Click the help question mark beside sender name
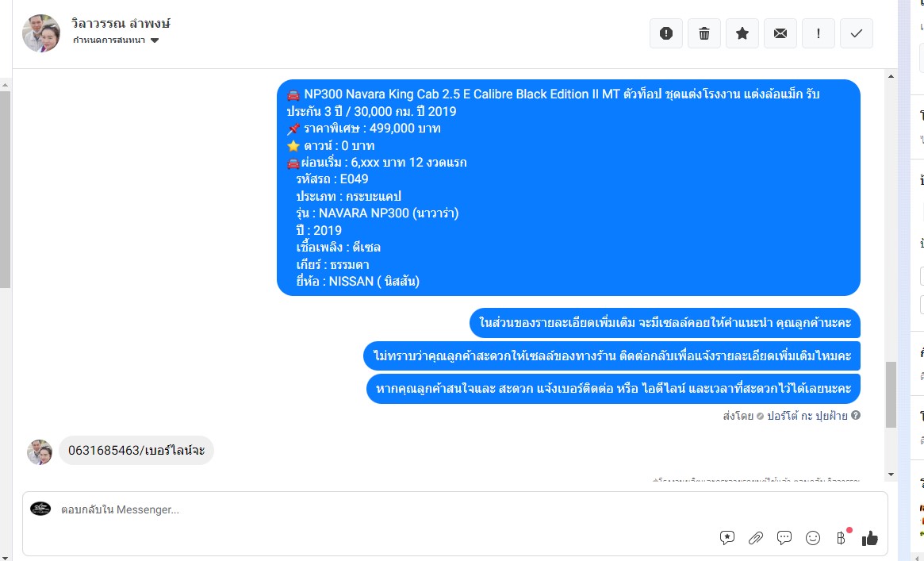The width and height of the screenshot is (924, 561). coord(856,416)
